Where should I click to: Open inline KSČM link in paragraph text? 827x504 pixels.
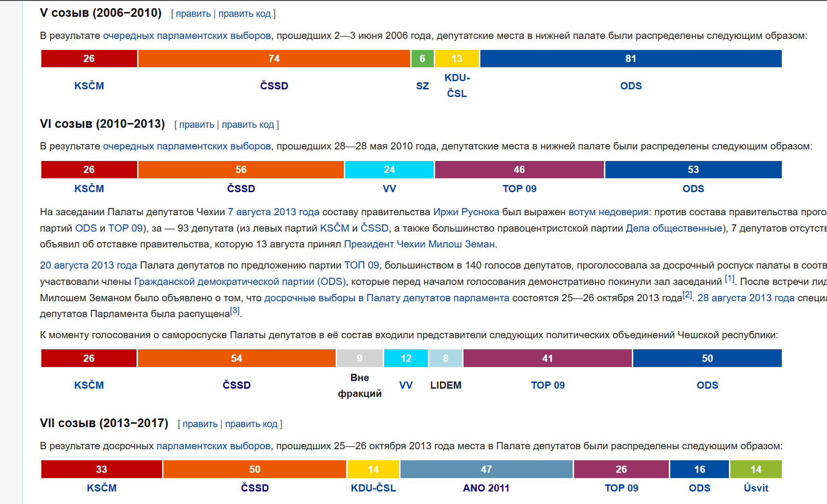coord(335,228)
